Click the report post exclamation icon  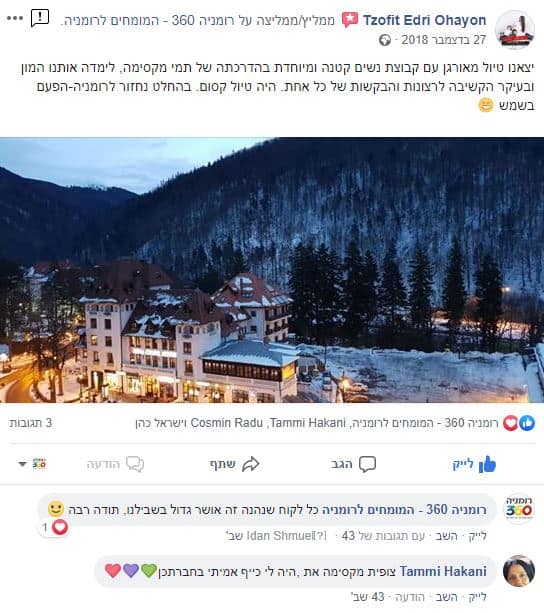click(x=39, y=18)
